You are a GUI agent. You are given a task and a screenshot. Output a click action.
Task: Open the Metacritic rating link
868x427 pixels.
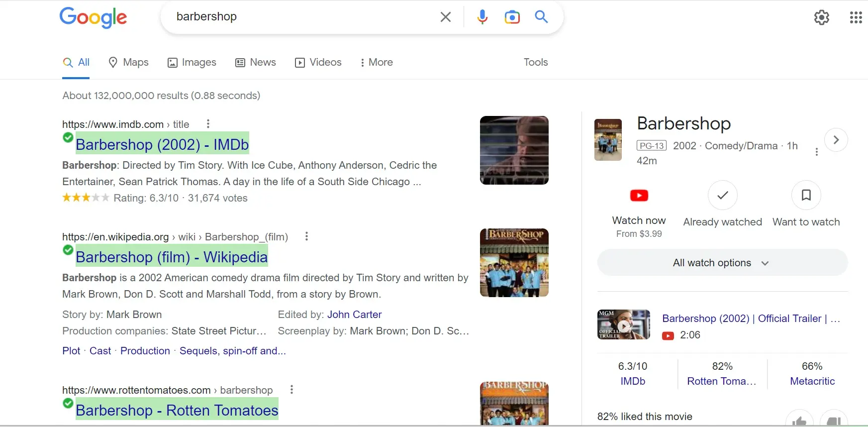click(812, 381)
